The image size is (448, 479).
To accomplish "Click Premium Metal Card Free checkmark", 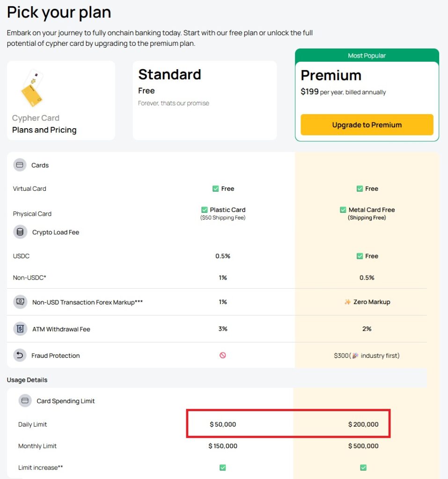I will 343,210.
